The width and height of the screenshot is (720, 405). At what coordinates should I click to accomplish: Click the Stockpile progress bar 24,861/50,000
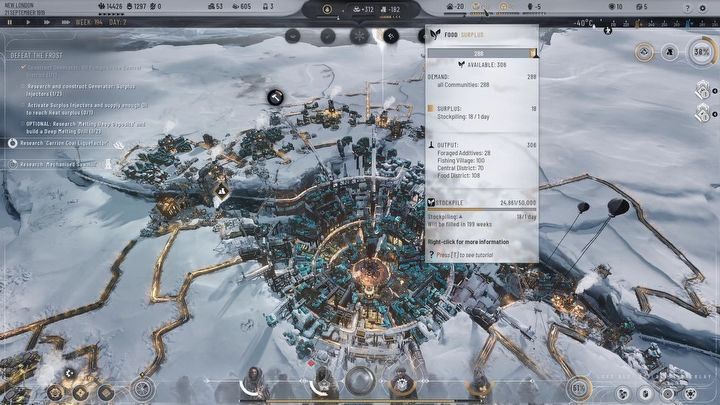[x=481, y=208]
